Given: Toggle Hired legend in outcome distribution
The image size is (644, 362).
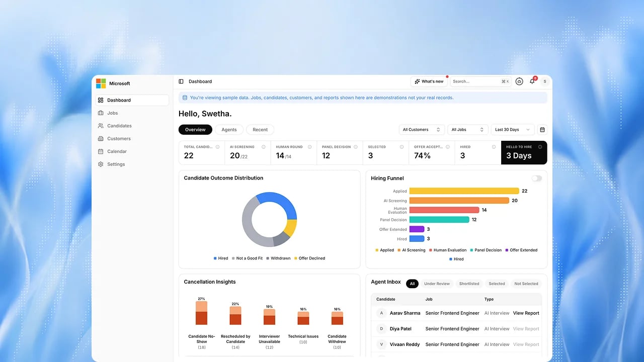Looking at the screenshot, I should [221, 258].
